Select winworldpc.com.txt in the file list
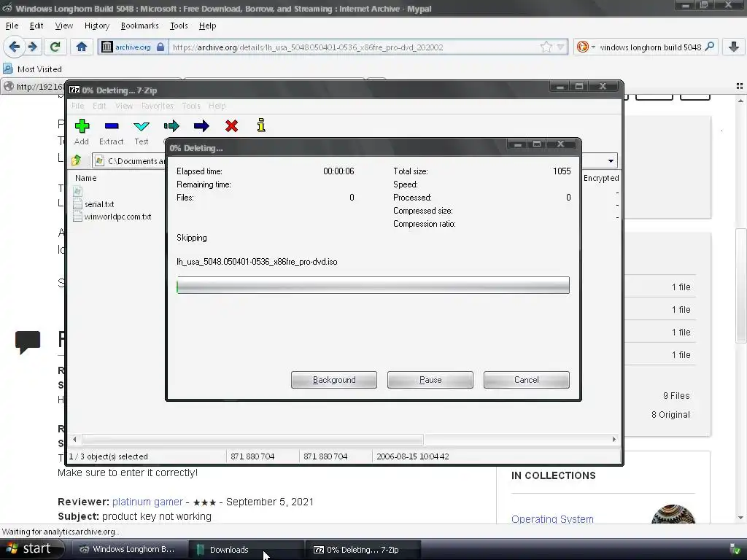747x560 pixels. 117,216
